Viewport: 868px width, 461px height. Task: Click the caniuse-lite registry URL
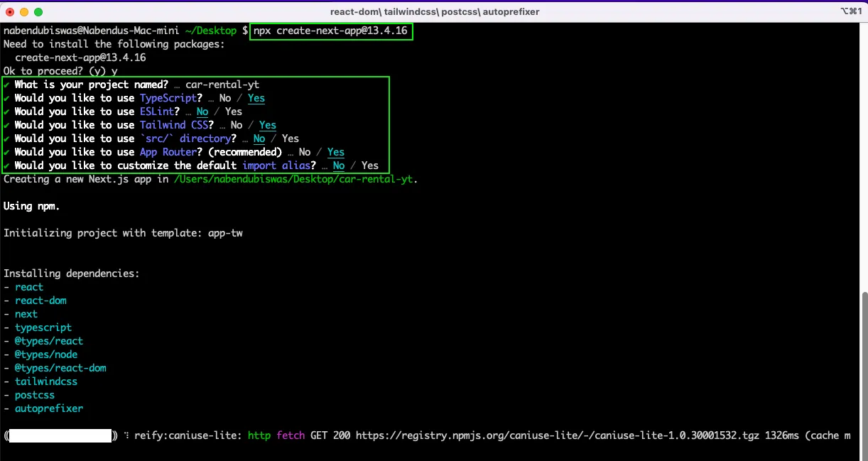(558, 435)
